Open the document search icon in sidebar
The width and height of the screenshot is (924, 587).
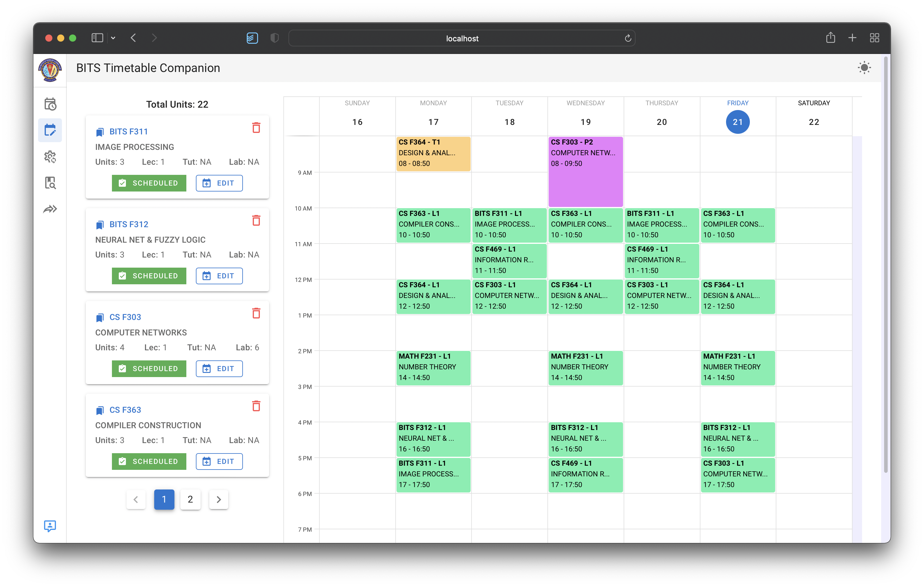click(x=50, y=183)
